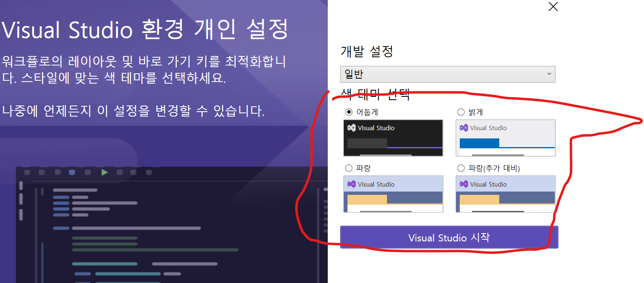Click the Visual Studio logo in the 파랑 preview

pos(352,184)
